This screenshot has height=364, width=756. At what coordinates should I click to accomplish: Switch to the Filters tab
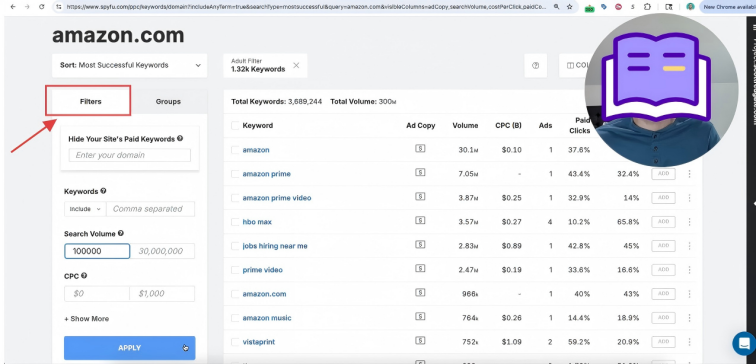91,101
